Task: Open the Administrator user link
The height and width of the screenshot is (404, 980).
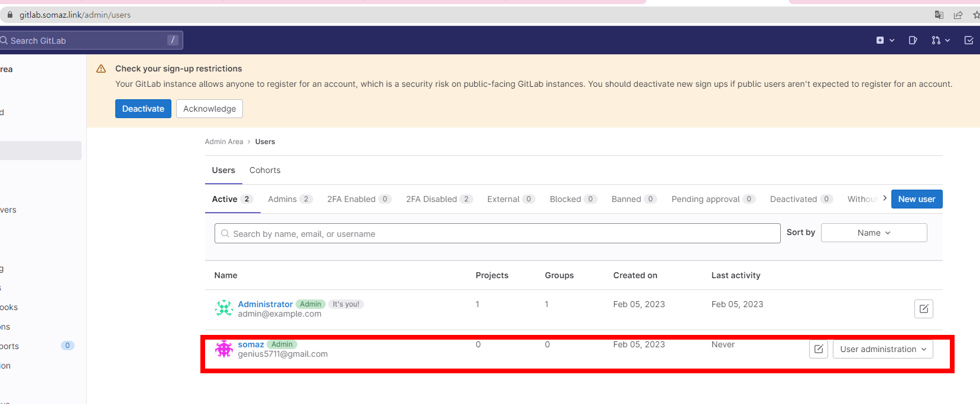Action: 265,304
